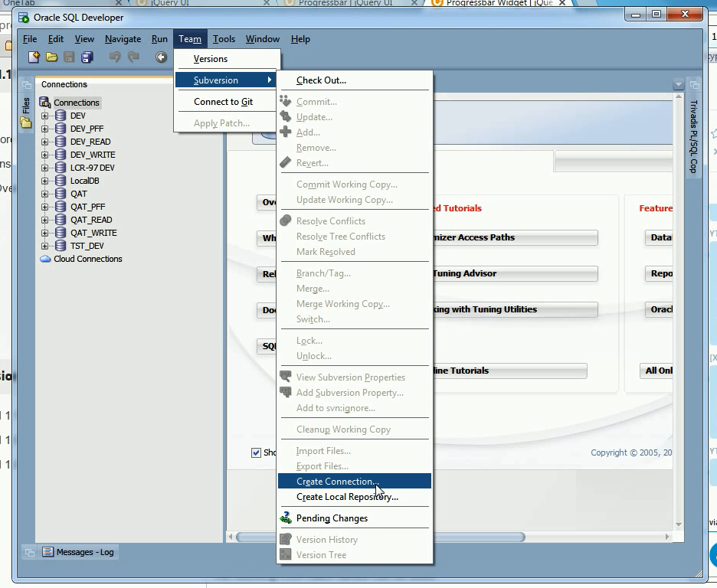Click the Undo toolbar arrow
Screen dimensions: 717x588
pos(115,57)
